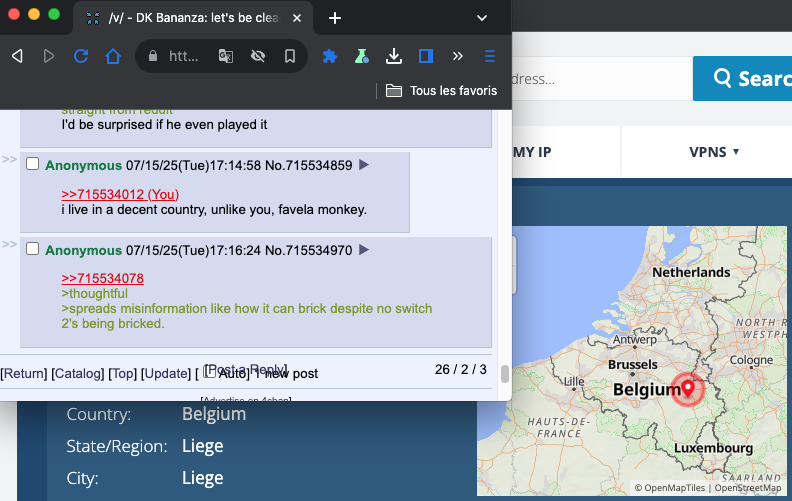The image size is (792, 501).
Task: Click the 4chan page vertical scrollbar thumb
Action: coord(504,374)
